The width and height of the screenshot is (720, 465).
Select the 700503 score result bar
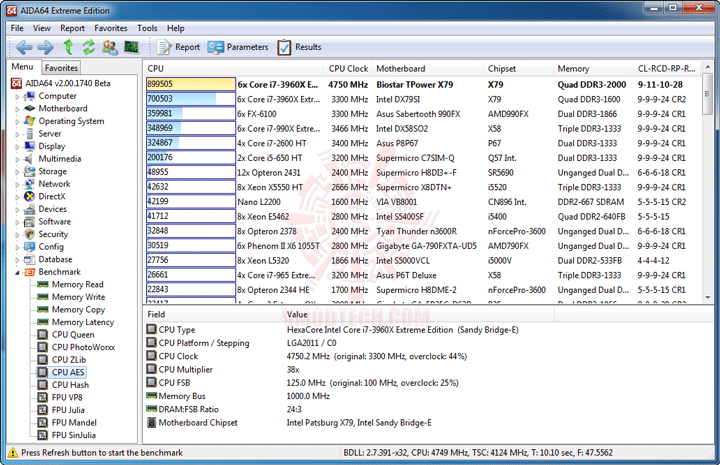[191, 99]
